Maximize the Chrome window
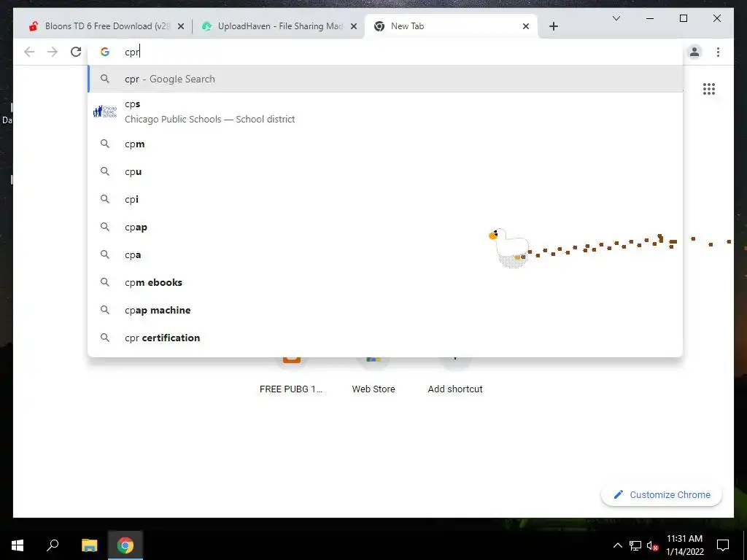 (683, 18)
